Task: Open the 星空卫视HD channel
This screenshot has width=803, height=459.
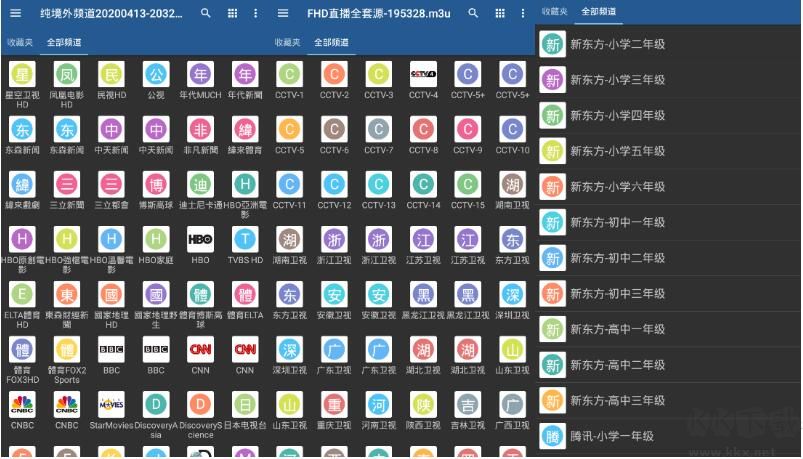Action: pyautogui.click(x=23, y=85)
